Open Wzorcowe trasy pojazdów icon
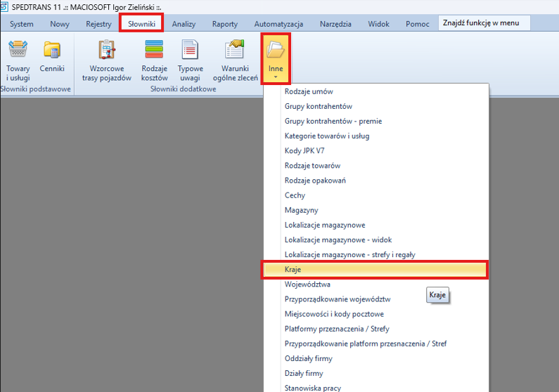This screenshot has height=392, width=559. point(106,52)
